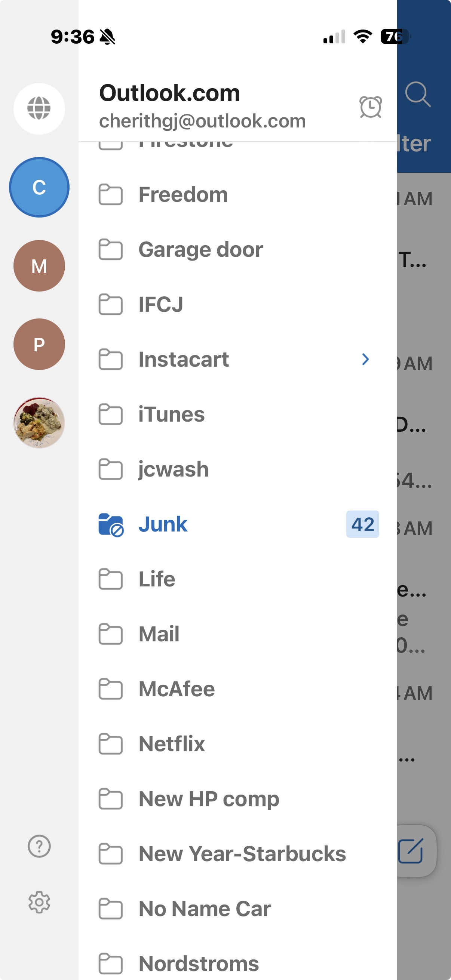Screen dimensions: 451x980
Task: Open the iTunes folder
Action: [238, 414]
